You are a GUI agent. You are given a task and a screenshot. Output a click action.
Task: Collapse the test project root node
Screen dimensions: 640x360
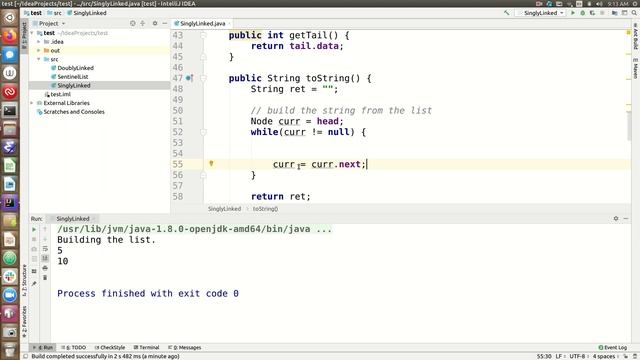(x=32, y=33)
